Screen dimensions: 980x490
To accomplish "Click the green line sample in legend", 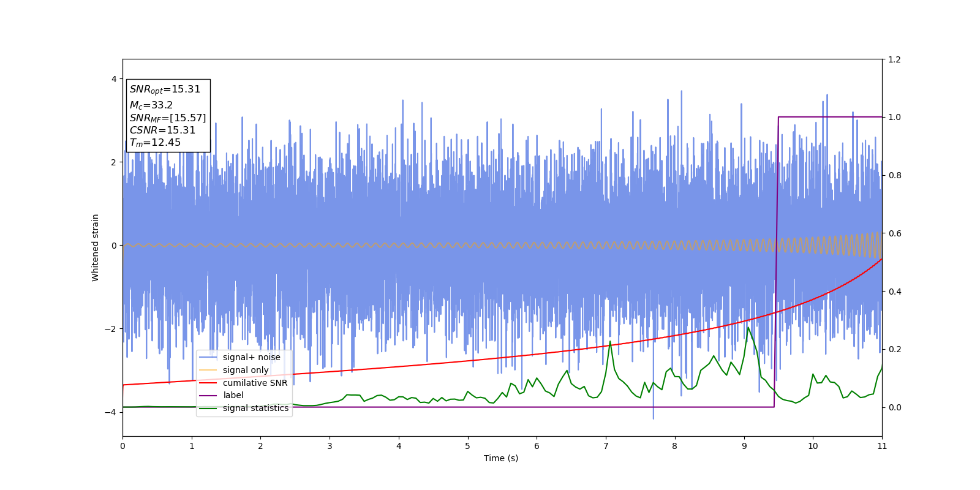I will coord(208,409).
